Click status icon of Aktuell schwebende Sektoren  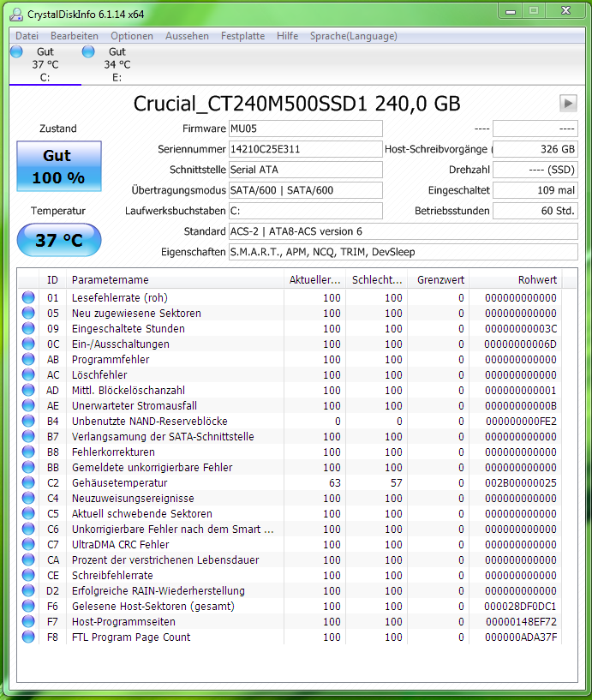[x=28, y=513]
